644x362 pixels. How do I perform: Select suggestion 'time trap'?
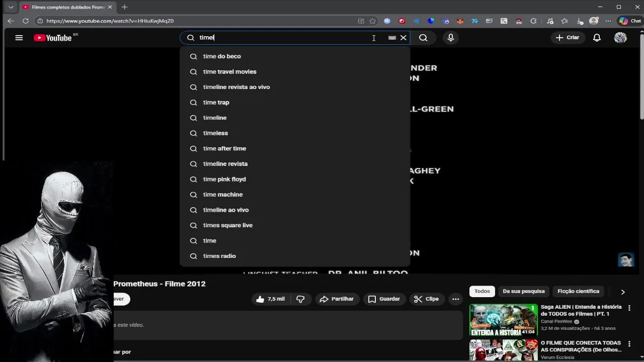tap(295, 103)
